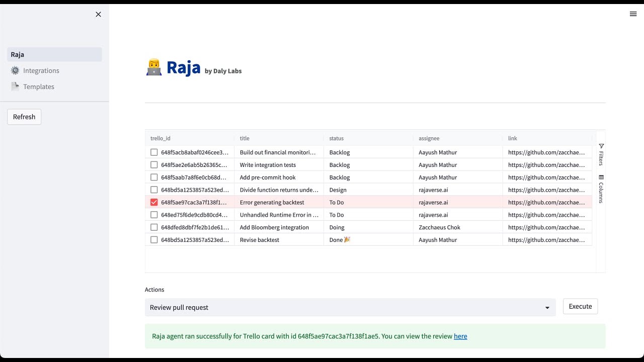The image size is (644, 362).
Task: Open the Filters side panel
Action: (x=601, y=154)
